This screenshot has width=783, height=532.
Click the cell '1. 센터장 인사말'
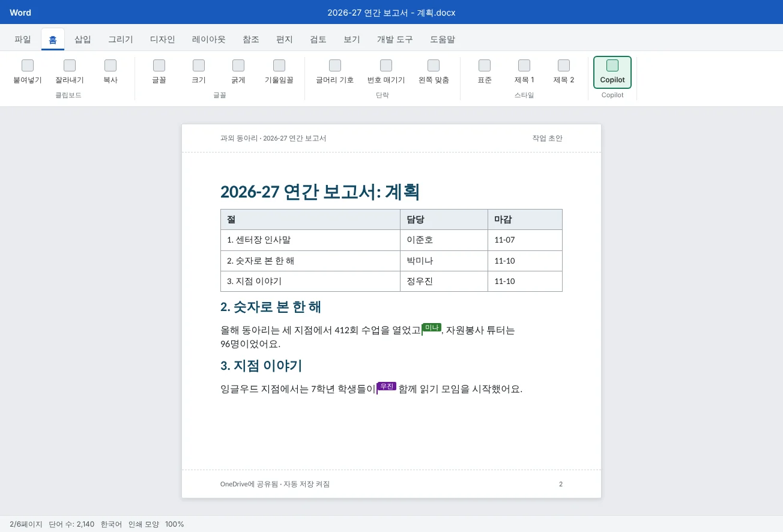pos(310,240)
